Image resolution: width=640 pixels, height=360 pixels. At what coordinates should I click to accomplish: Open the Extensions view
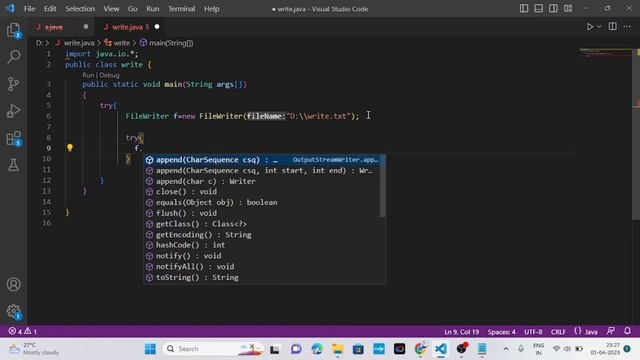13,138
